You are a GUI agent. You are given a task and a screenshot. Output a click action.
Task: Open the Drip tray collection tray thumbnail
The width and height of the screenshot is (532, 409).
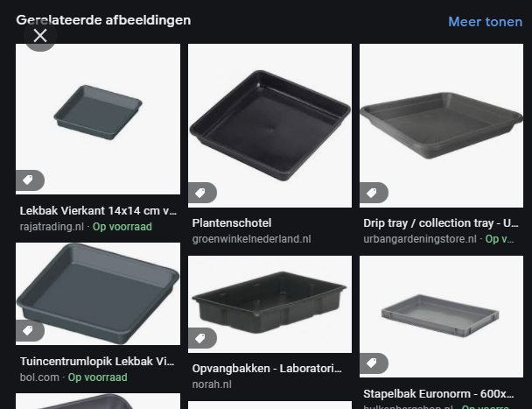pos(441,126)
